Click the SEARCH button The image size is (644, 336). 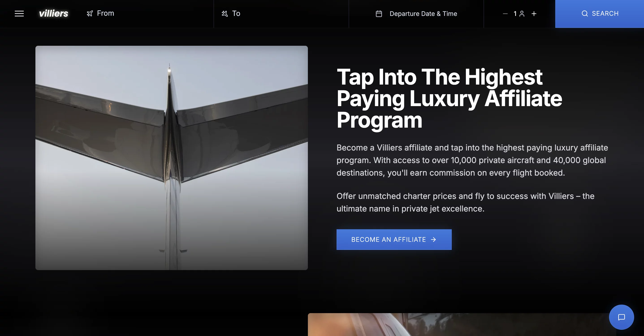(599, 14)
